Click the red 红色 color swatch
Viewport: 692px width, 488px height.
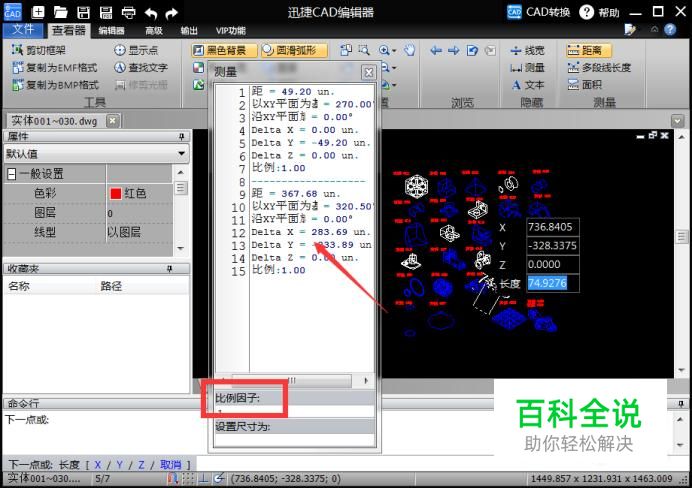click(116, 193)
